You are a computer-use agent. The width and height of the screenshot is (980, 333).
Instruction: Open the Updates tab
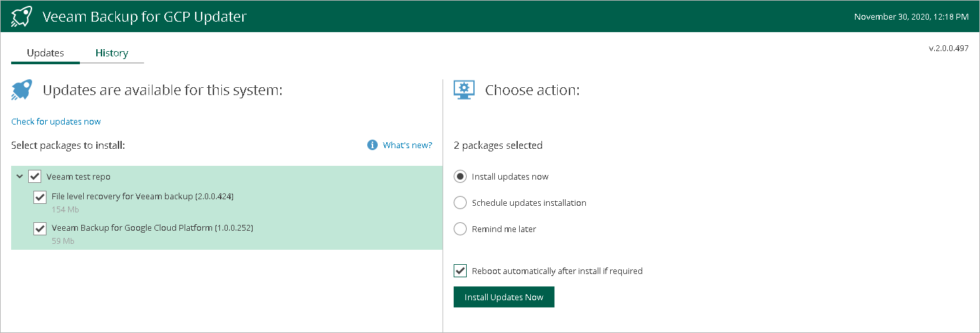[45, 53]
